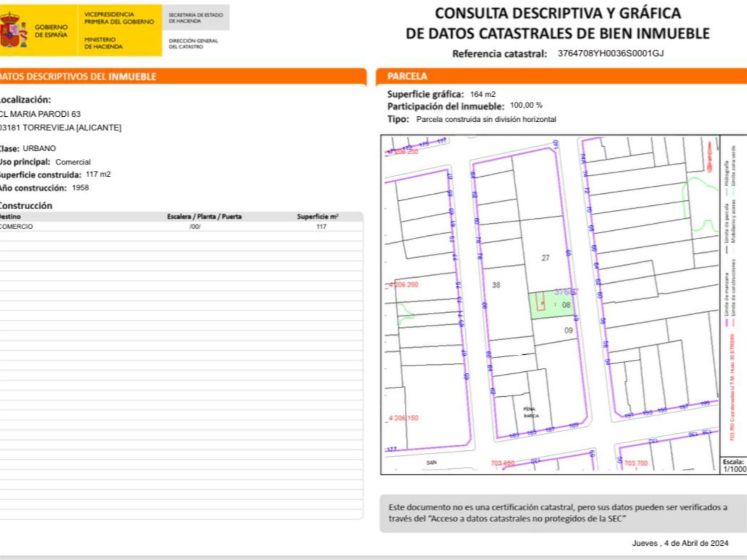Click the 'CONSULTA DESCRIPTIVA Y GRÁFICA' title line
This screenshot has height=560, width=747.
(558, 13)
